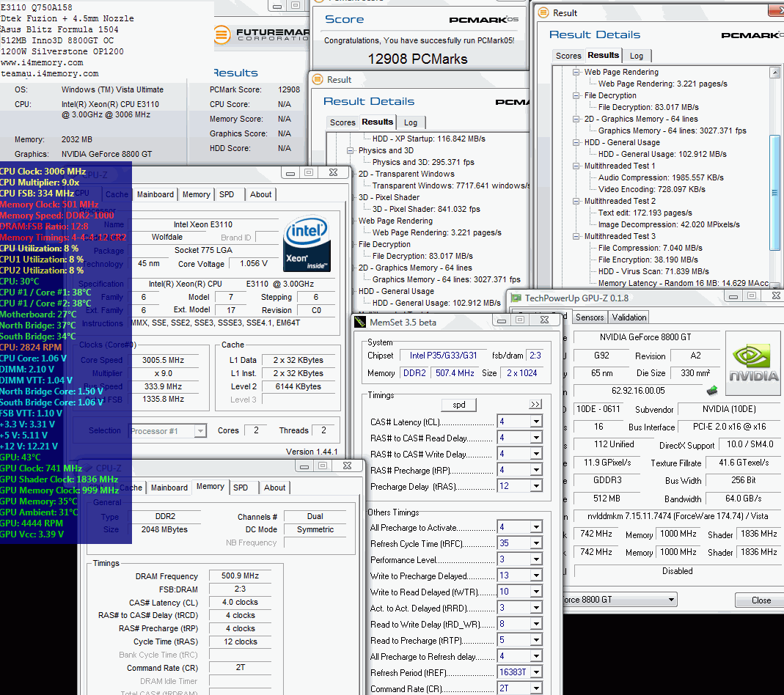
Task: Switch to Scores tab in middle Result Details window
Action: [x=342, y=122]
